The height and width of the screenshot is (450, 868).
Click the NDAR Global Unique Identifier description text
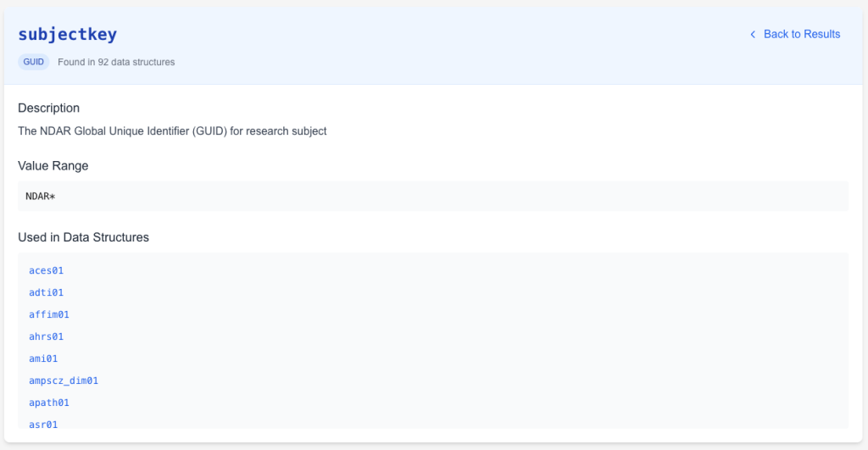coord(172,131)
